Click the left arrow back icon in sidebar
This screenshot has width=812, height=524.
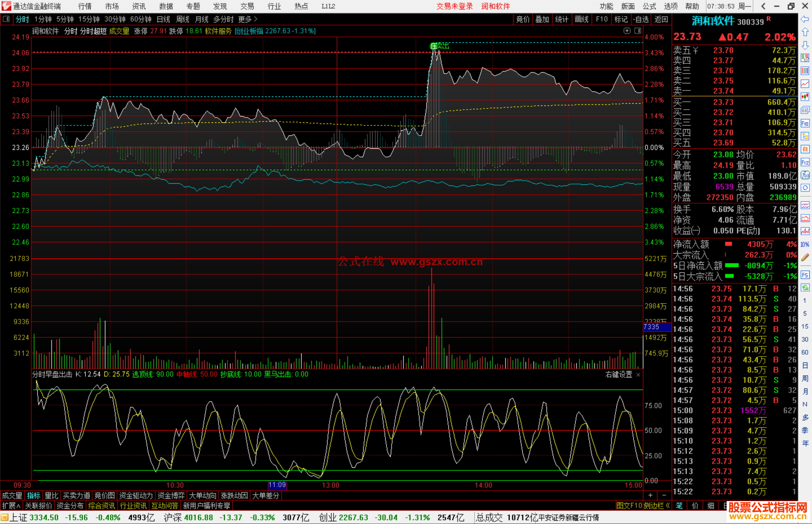(805, 19)
